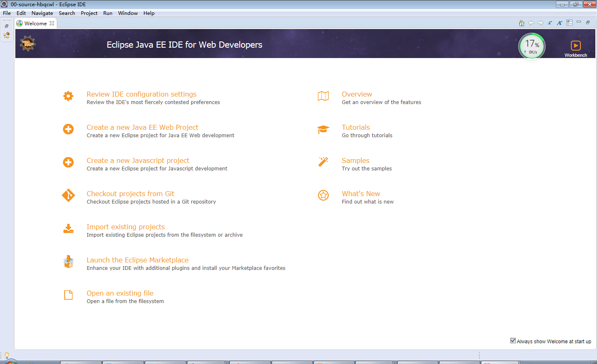Open the Run menu

click(x=108, y=13)
